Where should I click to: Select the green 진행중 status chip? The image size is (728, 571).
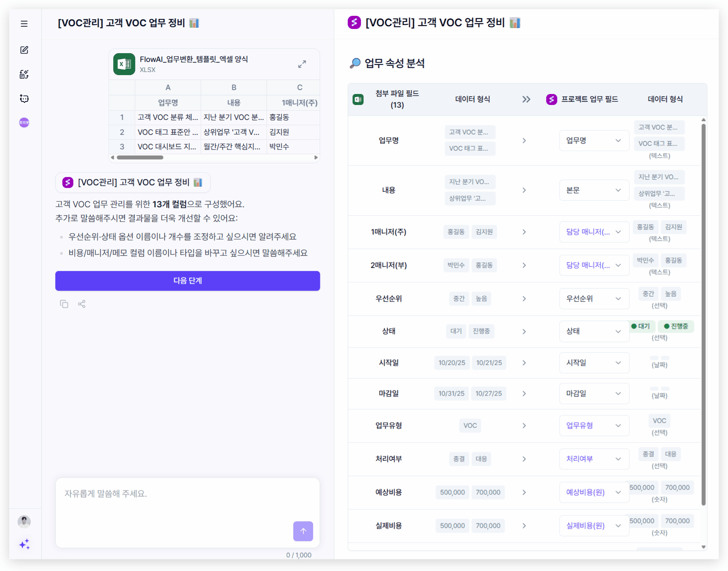point(676,326)
